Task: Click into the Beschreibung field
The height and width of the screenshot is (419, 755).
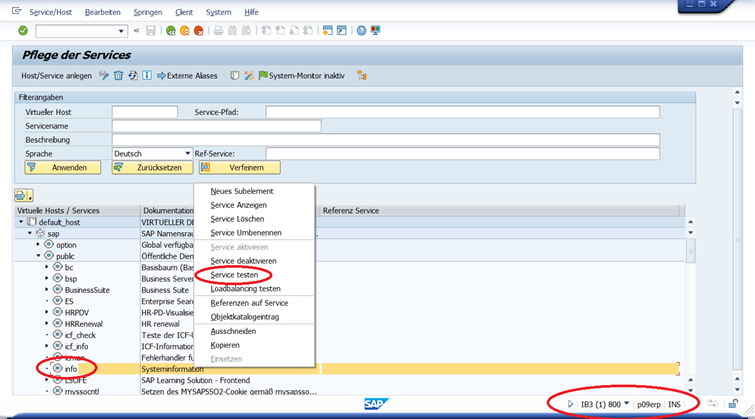Action: (386, 140)
